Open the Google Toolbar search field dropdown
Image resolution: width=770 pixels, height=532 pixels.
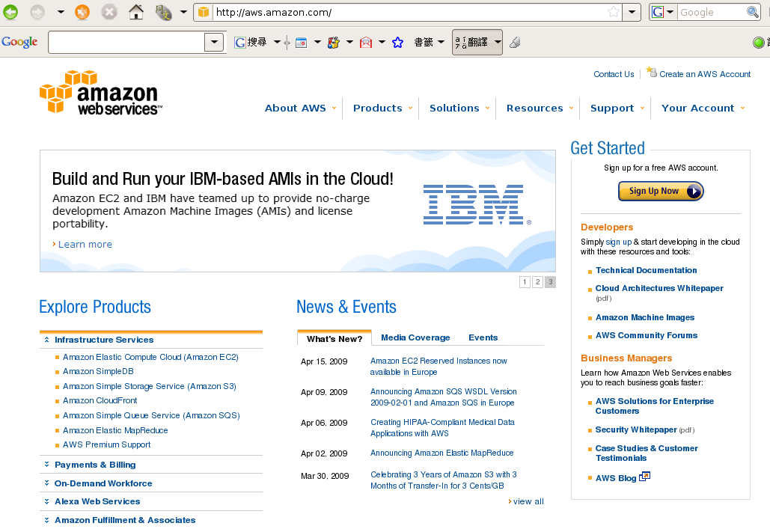[214, 43]
